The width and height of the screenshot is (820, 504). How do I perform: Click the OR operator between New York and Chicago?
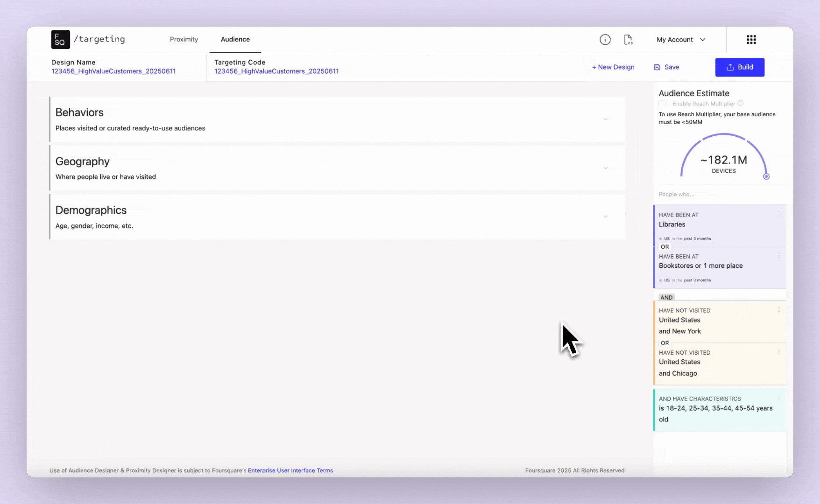click(665, 343)
